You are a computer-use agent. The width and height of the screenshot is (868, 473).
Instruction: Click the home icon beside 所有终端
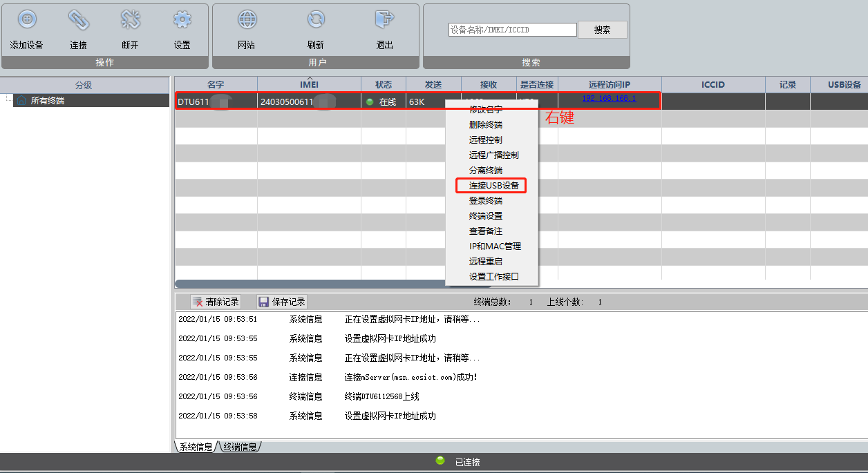(x=22, y=101)
